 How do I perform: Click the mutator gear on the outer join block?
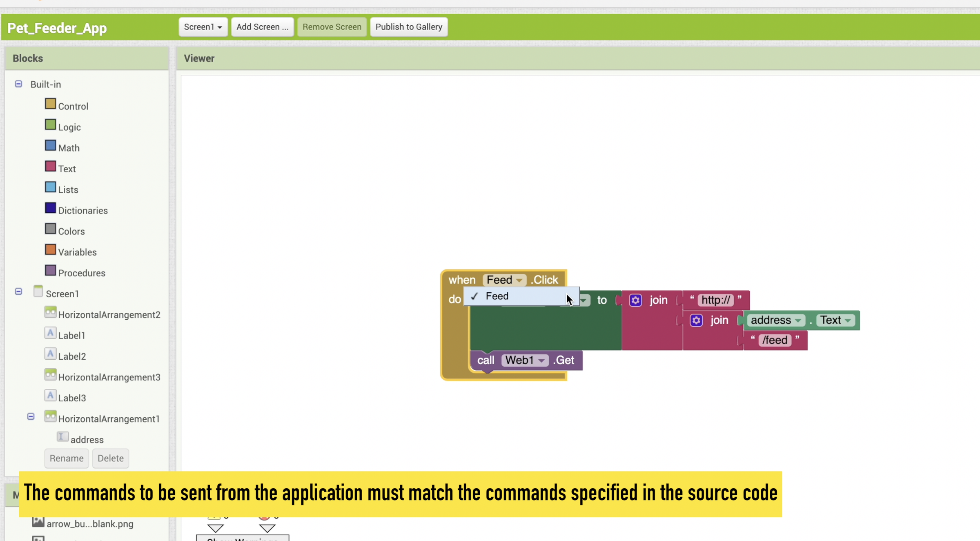[x=635, y=301]
